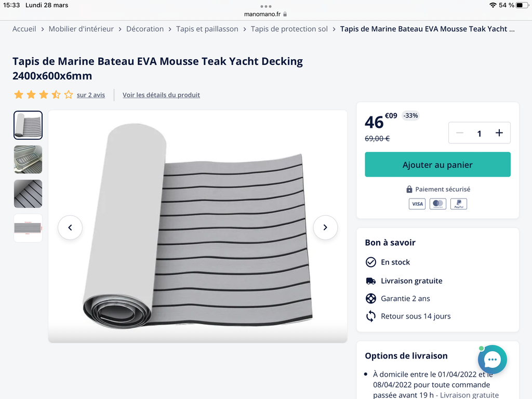532x399 pixels.
Task: Tap the three dots above address bar
Action: coord(265,6)
